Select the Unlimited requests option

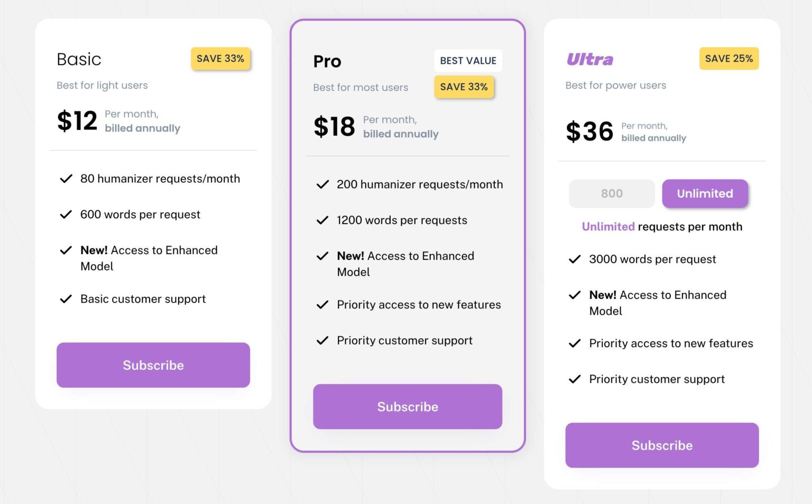click(x=705, y=193)
